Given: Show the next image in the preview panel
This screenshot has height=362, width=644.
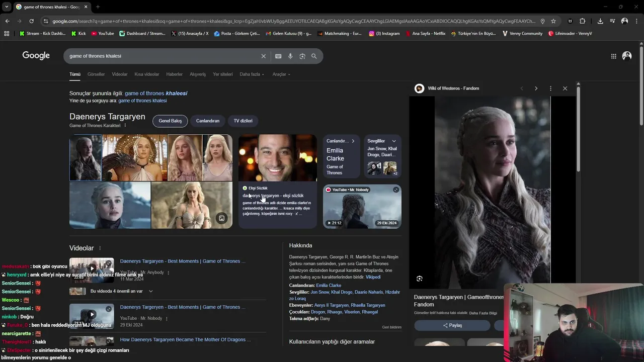Looking at the screenshot, I should tap(536, 88).
